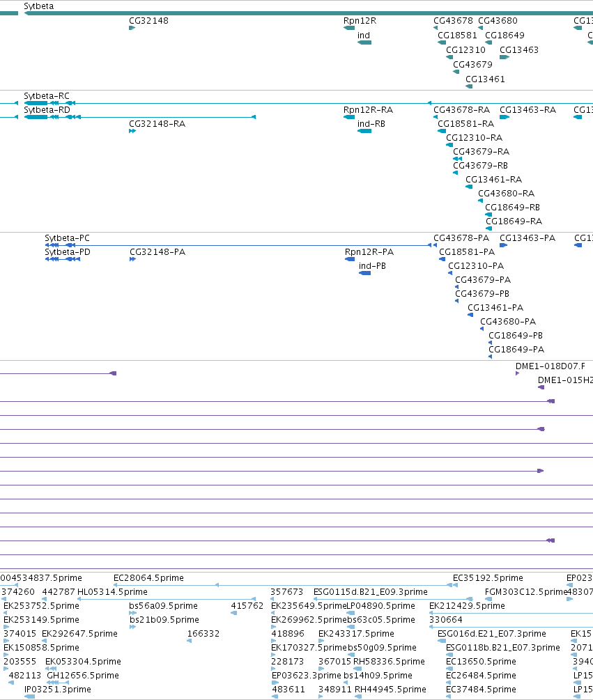593x700 pixels.
Task: Click the EK212429.5prime EST label
Action: point(467,606)
